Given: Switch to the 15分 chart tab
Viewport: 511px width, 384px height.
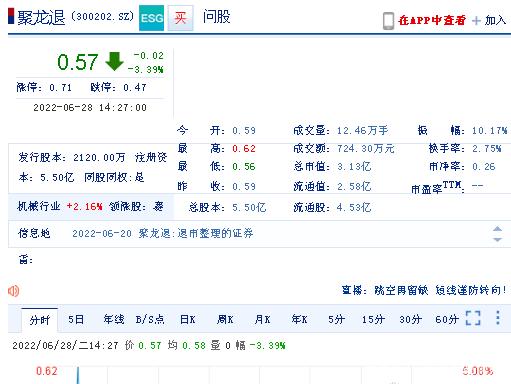Looking at the screenshot, I should [373, 320].
